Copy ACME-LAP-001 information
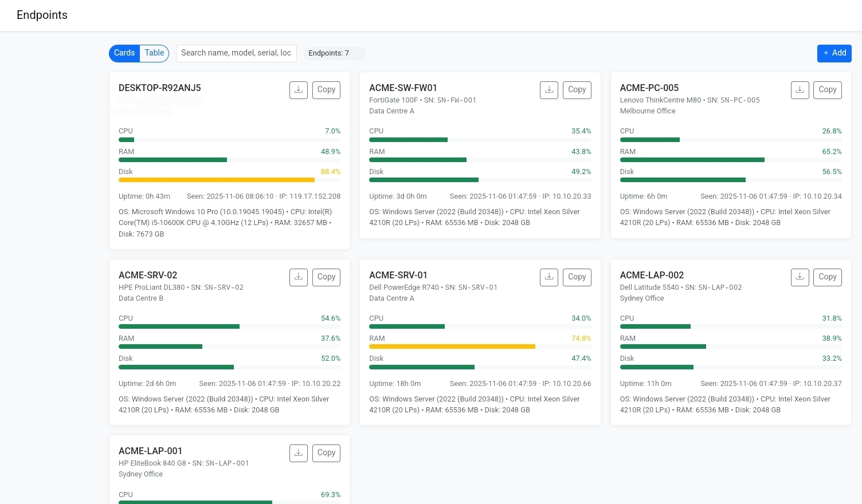Viewport: 862px width, 504px height. click(326, 453)
